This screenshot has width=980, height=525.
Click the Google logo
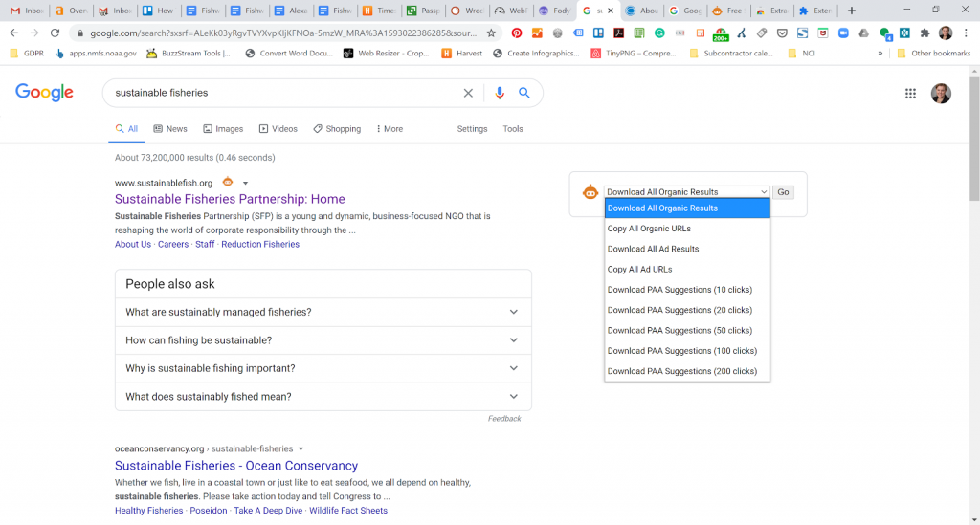coord(44,93)
